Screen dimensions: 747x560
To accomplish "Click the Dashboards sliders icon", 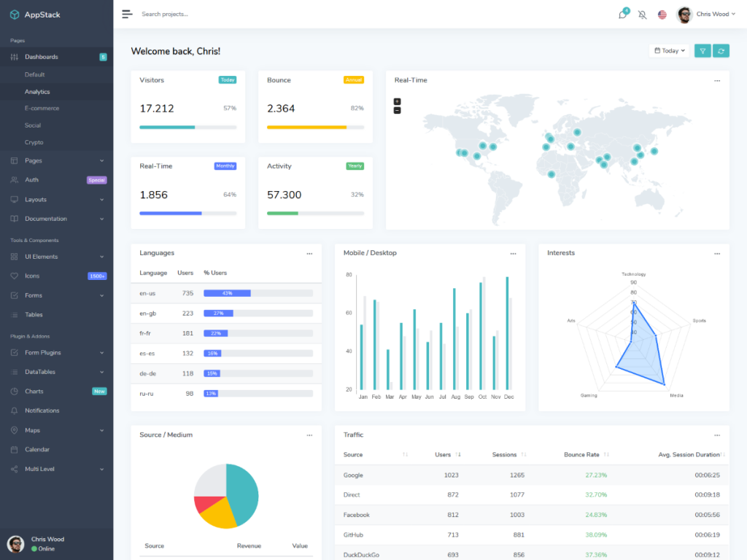I will tap(15, 57).
